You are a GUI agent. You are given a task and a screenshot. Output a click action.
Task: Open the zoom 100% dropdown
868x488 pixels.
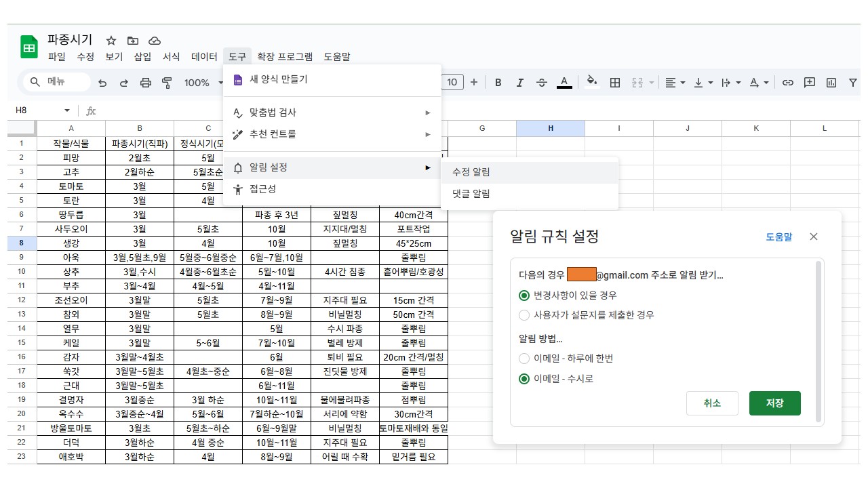pyautogui.click(x=202, y=82)
